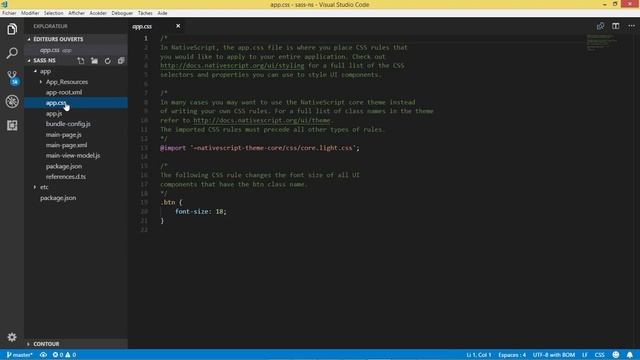Split the editor

(x=616, y=26)
